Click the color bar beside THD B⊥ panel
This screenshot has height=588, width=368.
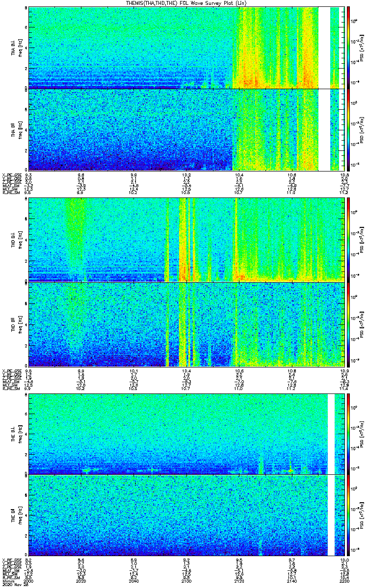click(348, 240)
